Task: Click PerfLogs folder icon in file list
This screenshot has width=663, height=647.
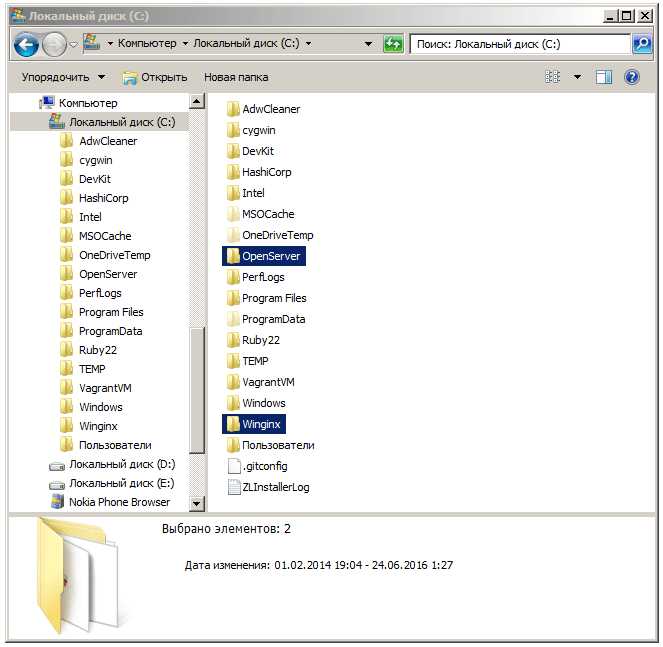Action: coord(233,277)
